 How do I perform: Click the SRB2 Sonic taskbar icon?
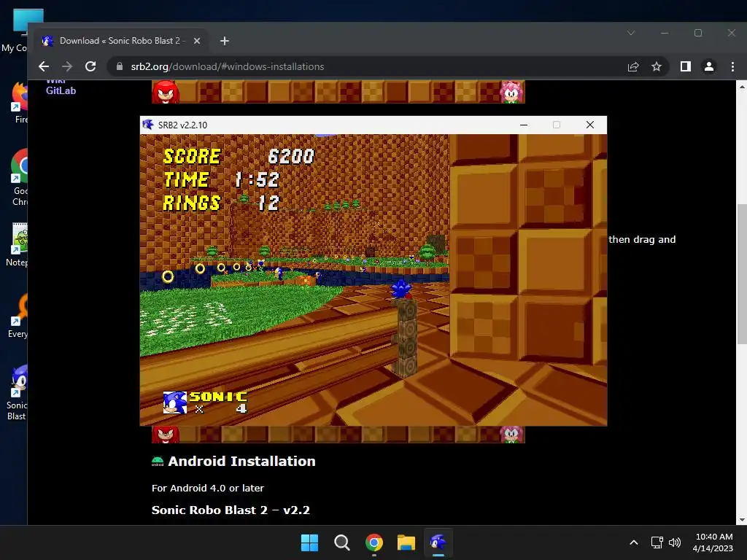[x=438, y=542]
